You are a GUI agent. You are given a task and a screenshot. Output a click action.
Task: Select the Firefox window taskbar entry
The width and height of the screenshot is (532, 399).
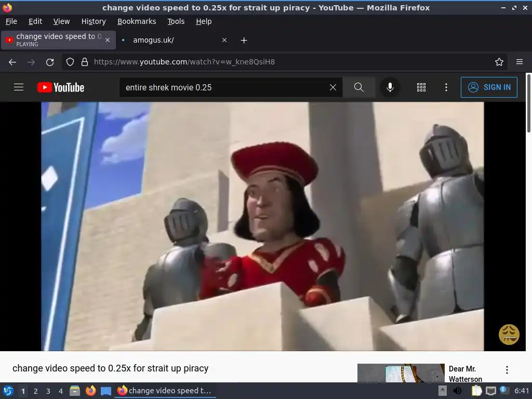[165, 391]
